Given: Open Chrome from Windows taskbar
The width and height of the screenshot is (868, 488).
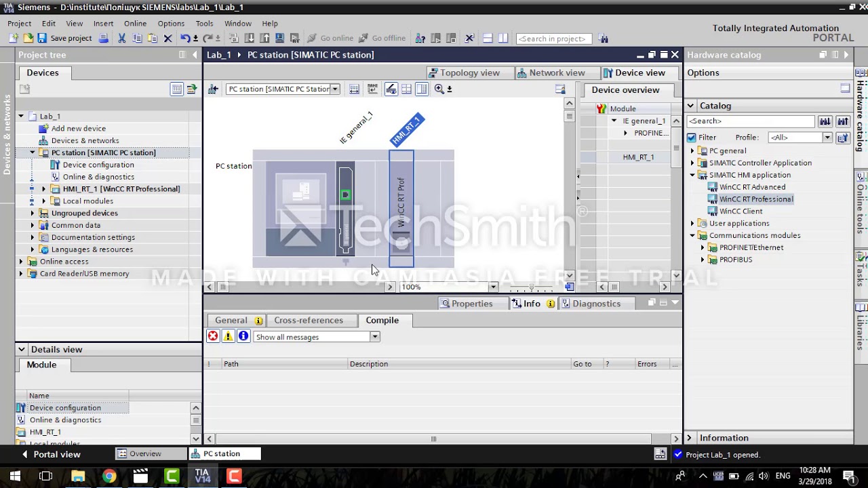Looking at the screenshot, I should [x=108, y=476].
